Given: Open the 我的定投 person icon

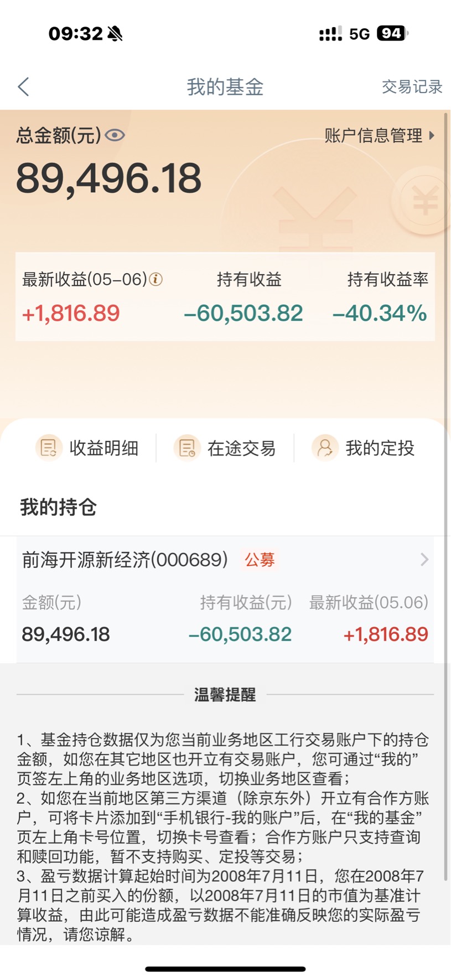Looking at the screenshot, I should (x=325, y=448).
